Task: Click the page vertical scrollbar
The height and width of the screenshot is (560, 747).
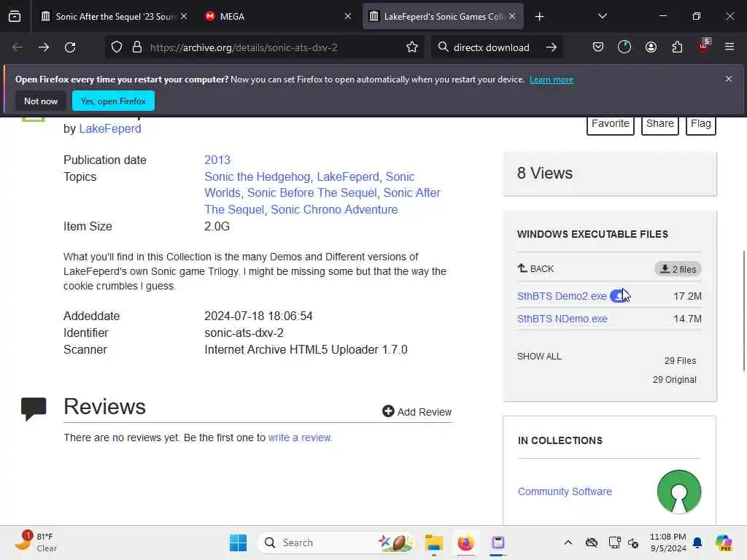Action: click(x=743, y=311)
